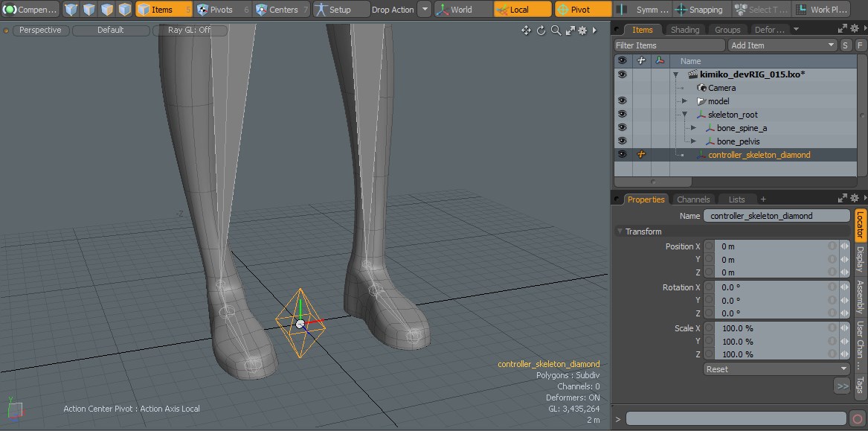The width and height of the screenshot is (868, 431).
Task: Collapse the kimiko_devRIG_015.lxo scene tree
Action: [x=676, y=74]
